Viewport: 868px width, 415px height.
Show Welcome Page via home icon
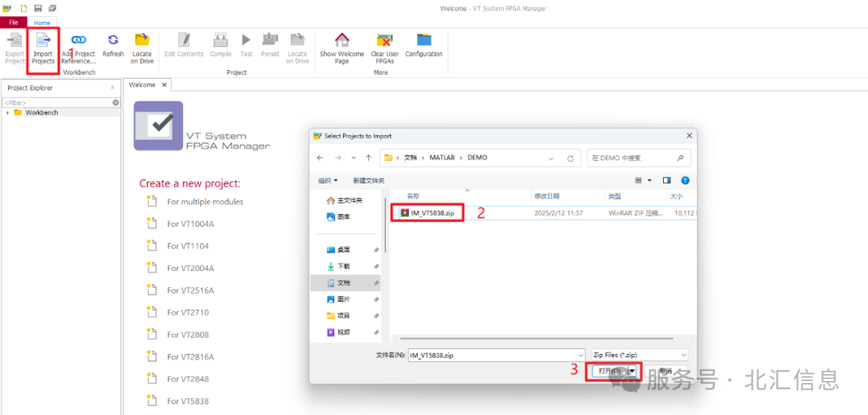point(342,40)
